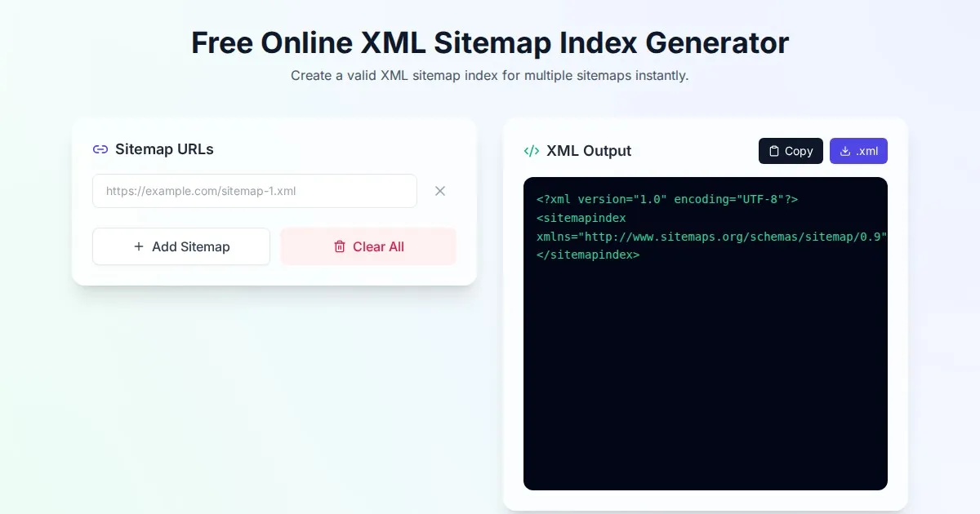Click the .xml text label
The width and height of the screenshot is (980, 514).
(867, 151)
